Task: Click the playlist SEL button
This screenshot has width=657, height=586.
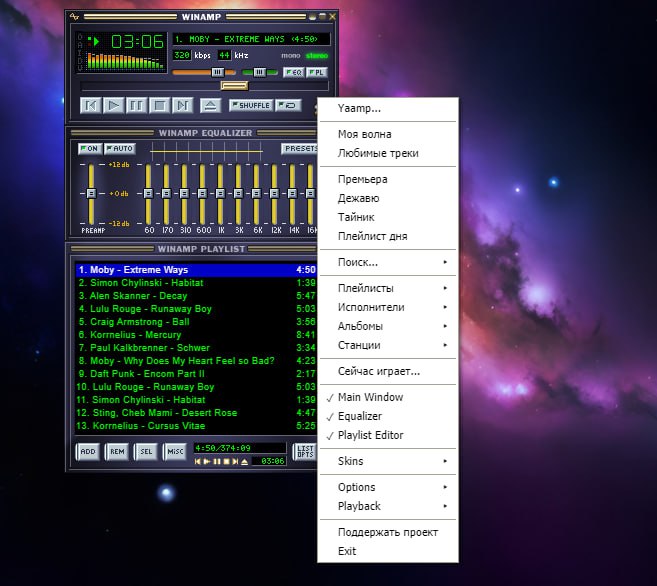Action: 146,452
